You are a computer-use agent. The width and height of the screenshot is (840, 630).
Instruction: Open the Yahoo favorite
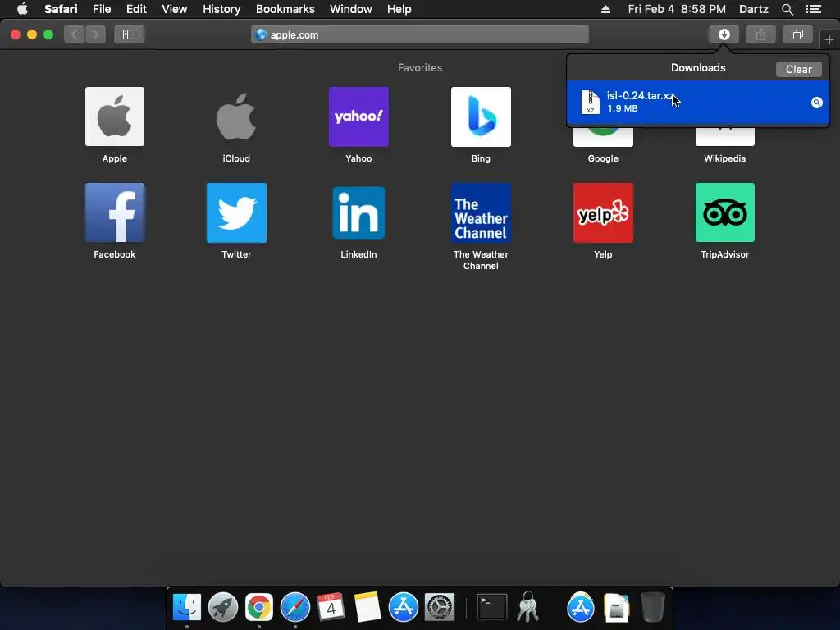(x=358, y=116)
